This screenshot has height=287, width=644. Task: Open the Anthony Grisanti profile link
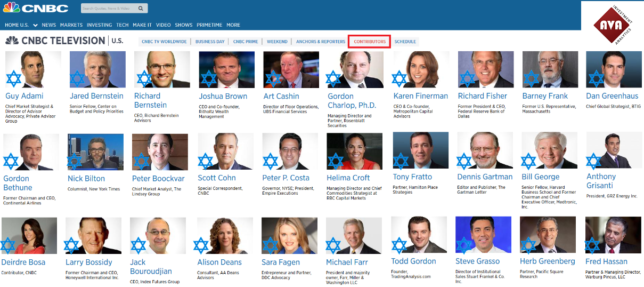pyautogui.click(x=601, y=181)
